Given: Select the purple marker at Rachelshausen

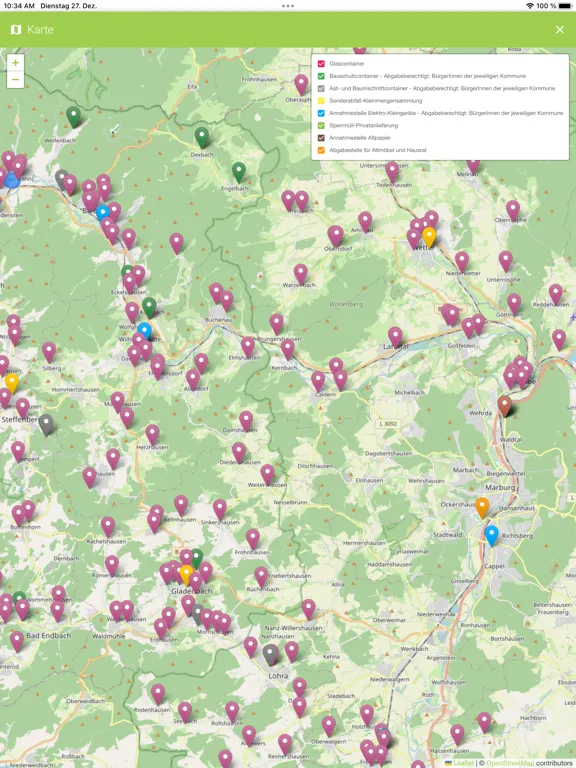Looking at the screenshot, I should [x=108, y=527].
